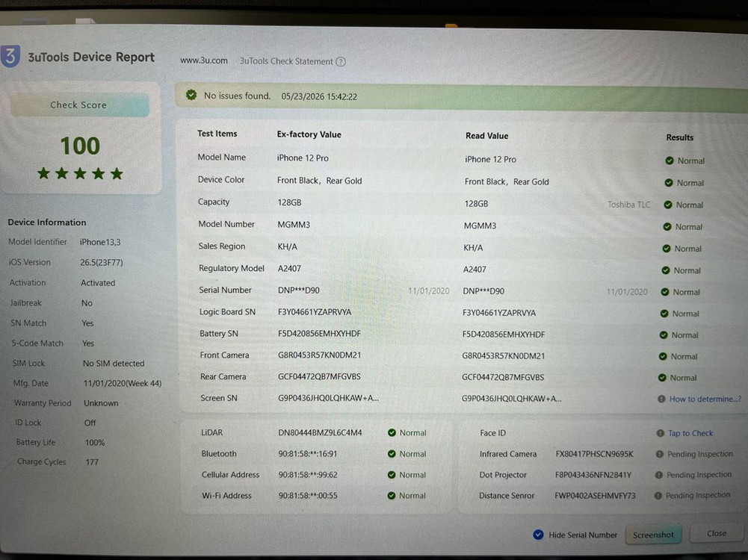Click the Normal check icon for Battery SN
748x560 pixels.
tap(663, 335)
